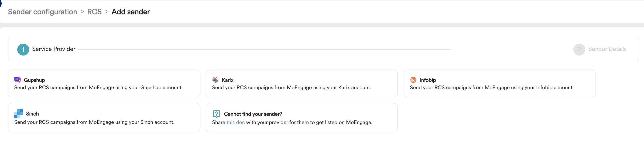Click the first breadcrumb separator arrow

[x=82, y=12]
